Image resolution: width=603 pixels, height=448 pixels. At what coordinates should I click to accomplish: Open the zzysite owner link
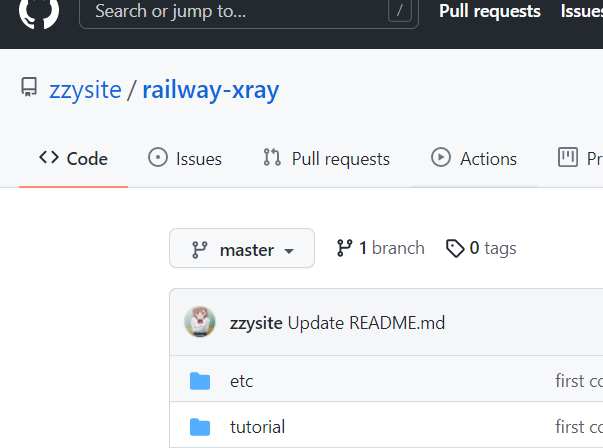pos(85,90)
